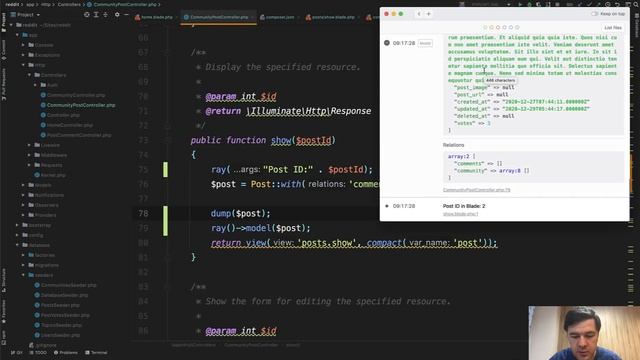Expand the Models folder
Image resolution: width=640 pixels, height=360 pixels.
23,185
